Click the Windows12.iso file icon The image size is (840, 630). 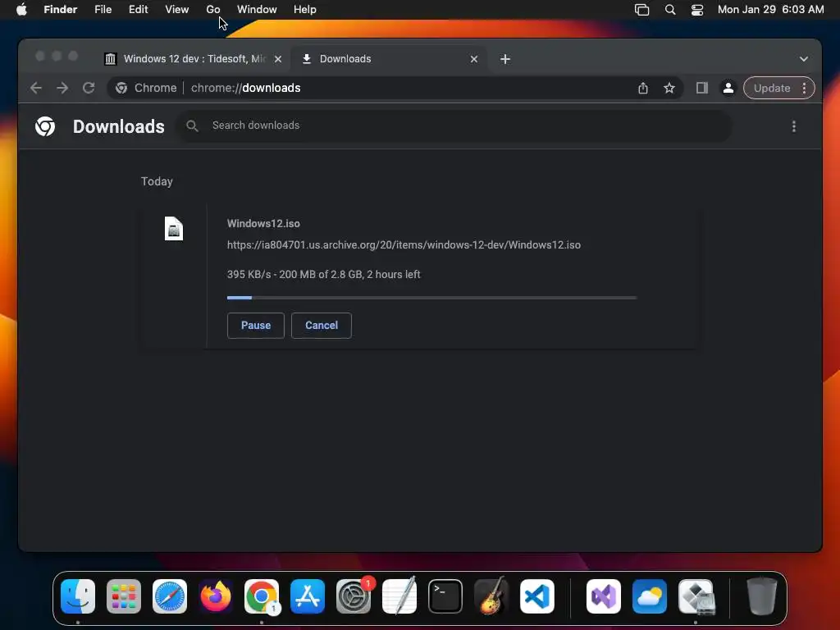coord(174,229)
